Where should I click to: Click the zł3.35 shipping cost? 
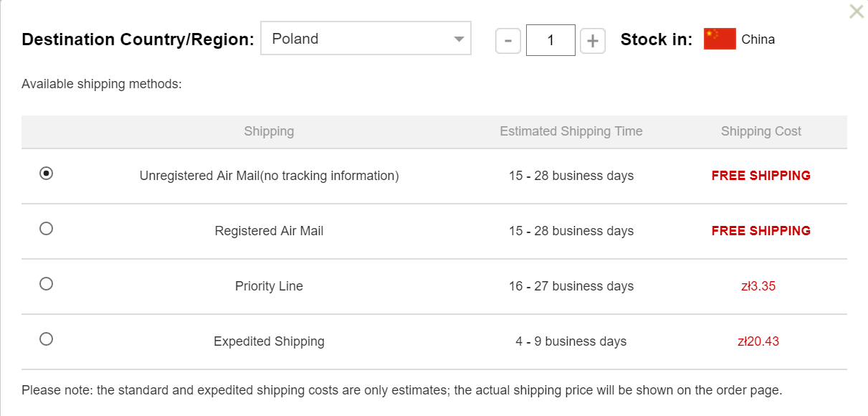(758, 286)
